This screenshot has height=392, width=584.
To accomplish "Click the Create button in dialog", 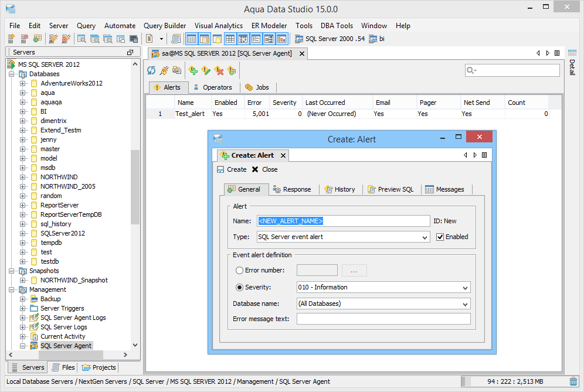I will [232, 169].
